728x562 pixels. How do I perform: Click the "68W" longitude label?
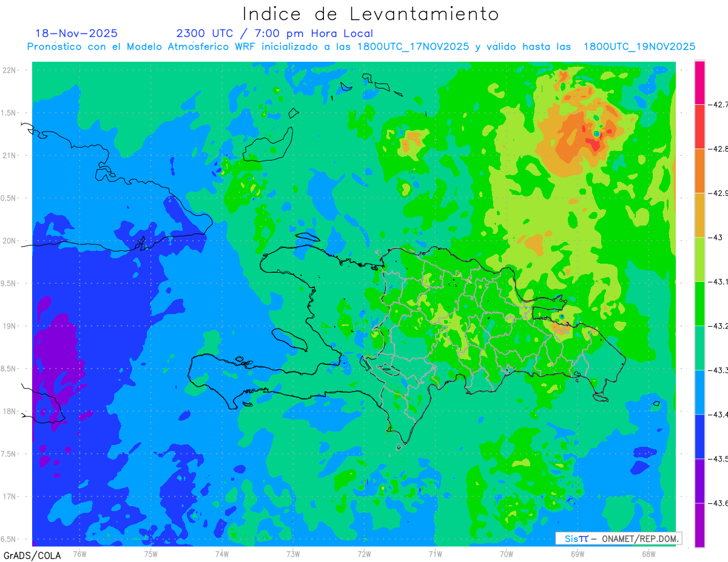click(x=649, y=554)
